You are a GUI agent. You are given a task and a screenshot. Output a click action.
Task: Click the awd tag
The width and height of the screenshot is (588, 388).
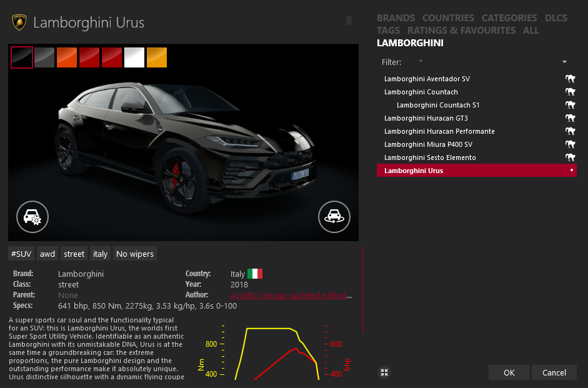(47, 254)
